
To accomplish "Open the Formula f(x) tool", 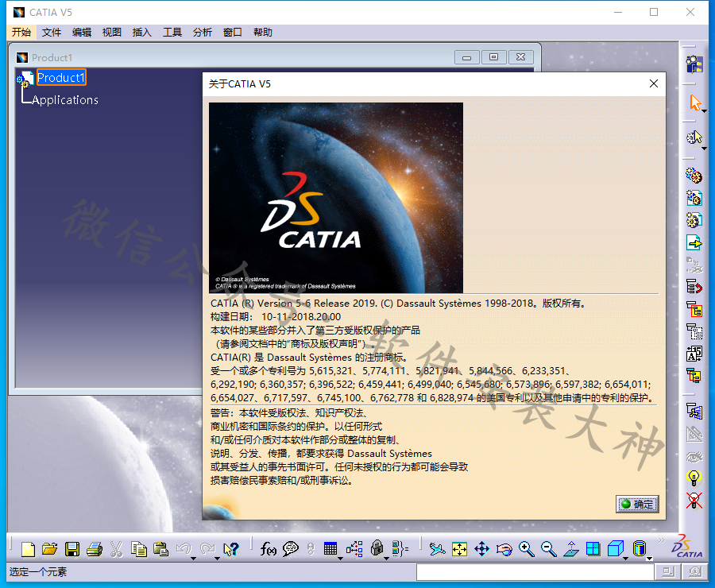I will coord(269,549).
